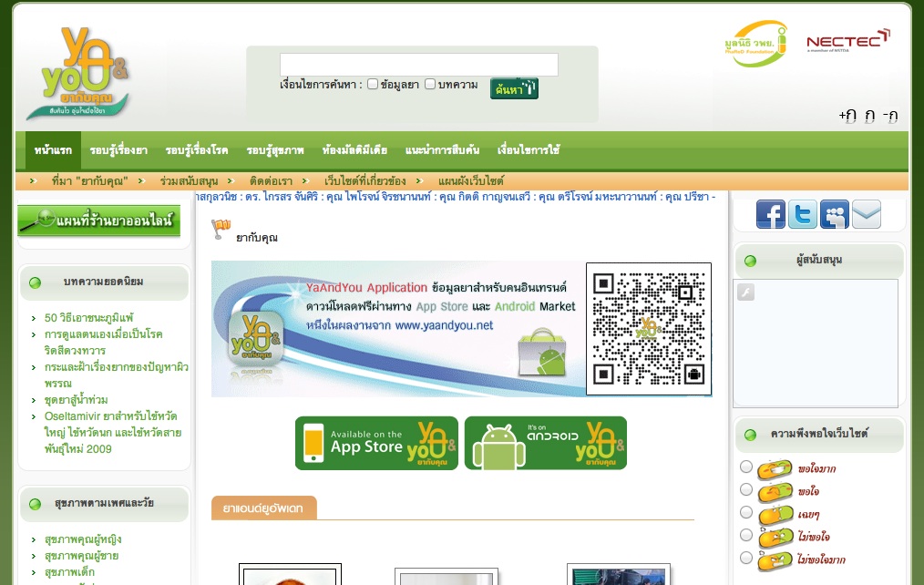Share the page on Twitter
The image size is (924, 585).
803,214
